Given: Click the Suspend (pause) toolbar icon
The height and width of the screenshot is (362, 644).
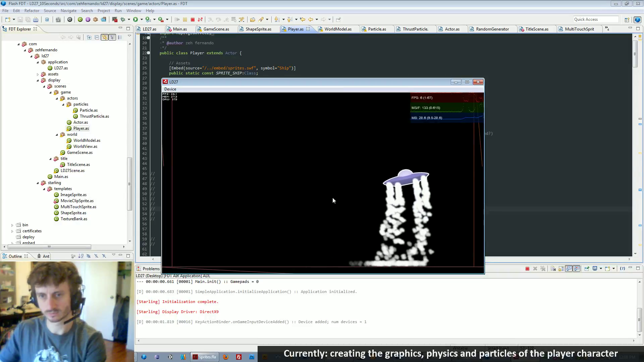Looking at the screenshot, I should point(185,19).
